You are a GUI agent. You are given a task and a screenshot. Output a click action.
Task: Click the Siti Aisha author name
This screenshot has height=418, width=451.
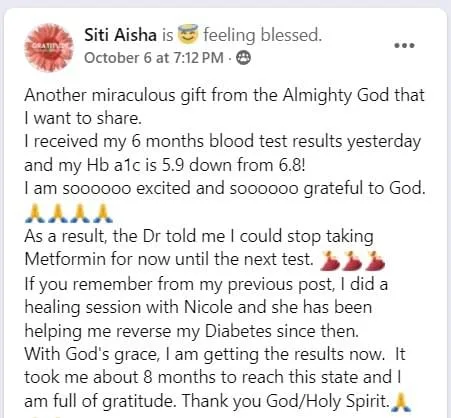(120, 35)
